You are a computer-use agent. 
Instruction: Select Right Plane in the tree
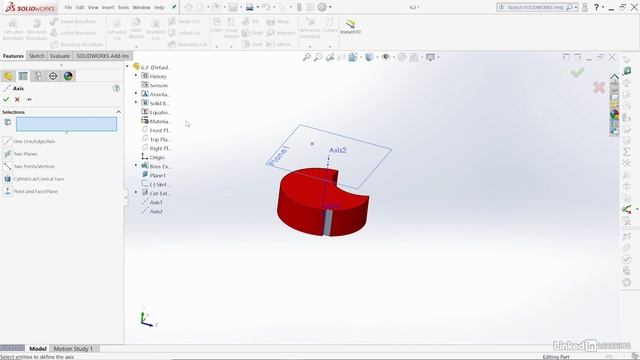156,148
